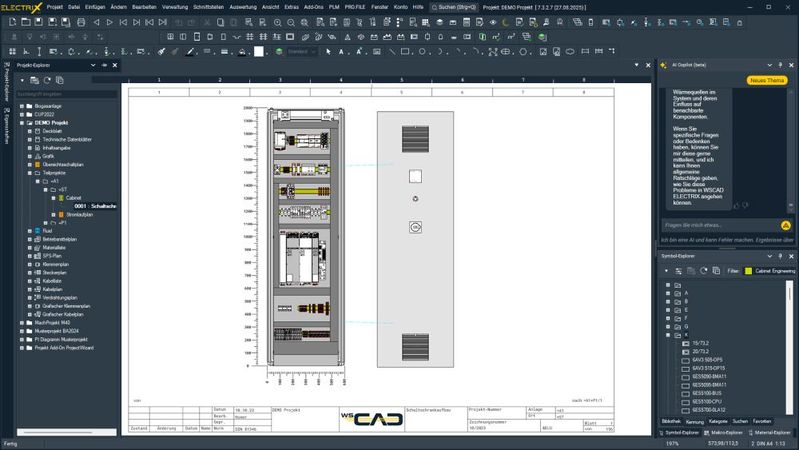
Task: Select the text A tool
Action: click(x=341, y=51)
